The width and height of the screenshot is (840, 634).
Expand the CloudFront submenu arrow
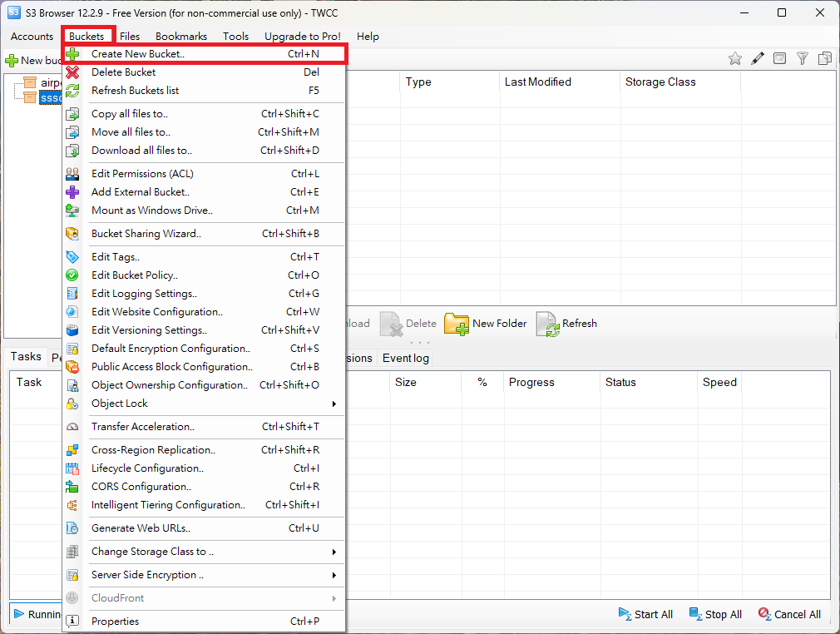[x=334, y=598]
